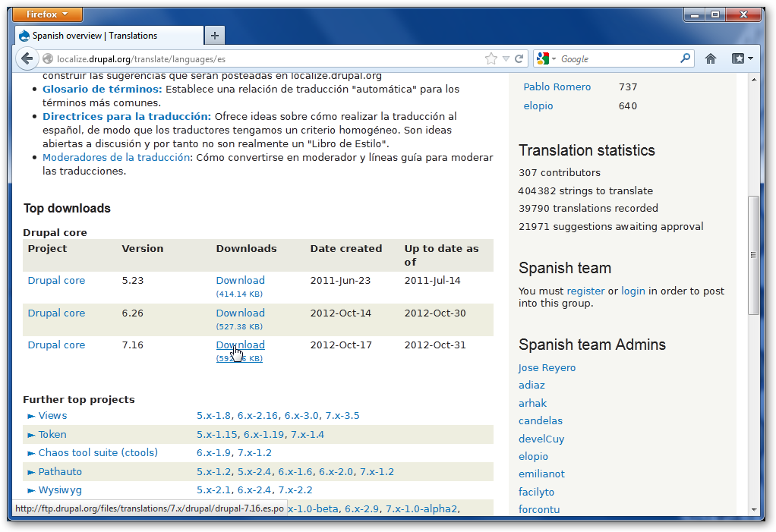The width and height of the screenshot is (776, 532).
Task: Open a new tab with the plus button
Action: [214, 35]
